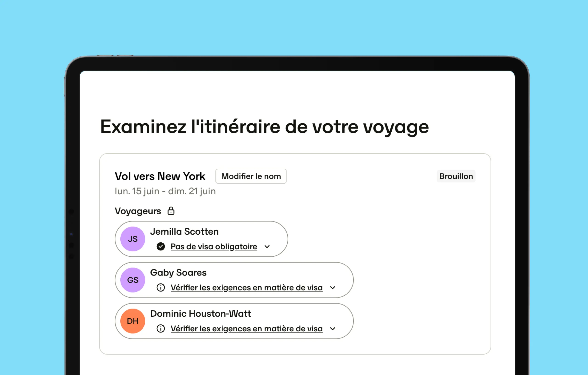Open Dominic Houston-Watt's Vérifier les exigences link
This screenshot has width=588, height=375.
(x=247, y=329)
